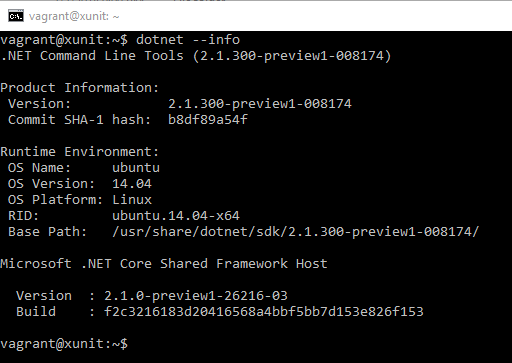Click the Base Path /usr/share/dotnet/sdk path

296,232
